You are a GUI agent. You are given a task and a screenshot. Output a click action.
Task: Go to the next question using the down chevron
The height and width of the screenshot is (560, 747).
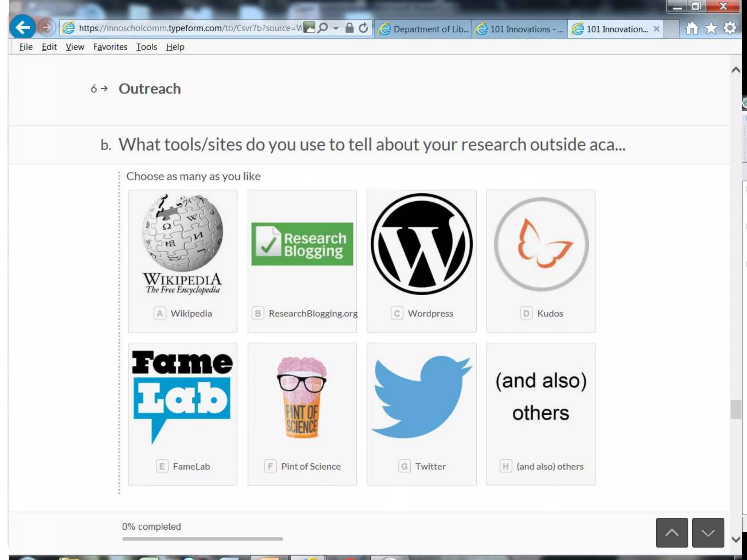pos(708,533)
